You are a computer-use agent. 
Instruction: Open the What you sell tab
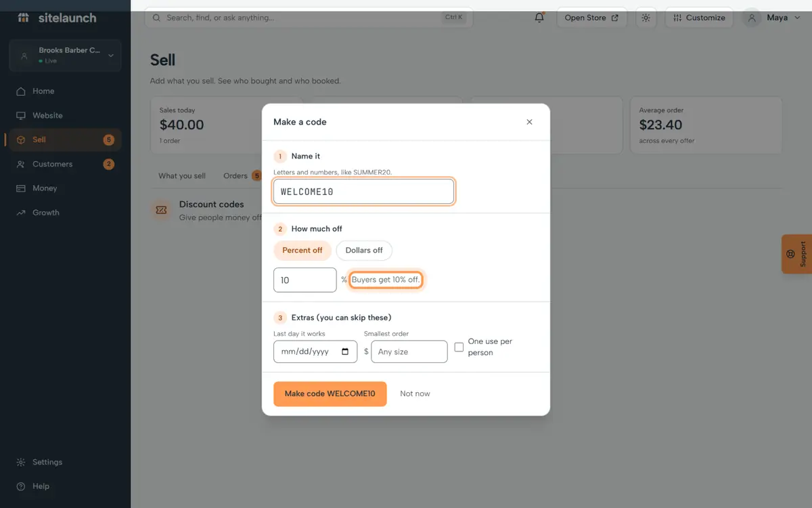pyautogui.click(x=182, y=175)
